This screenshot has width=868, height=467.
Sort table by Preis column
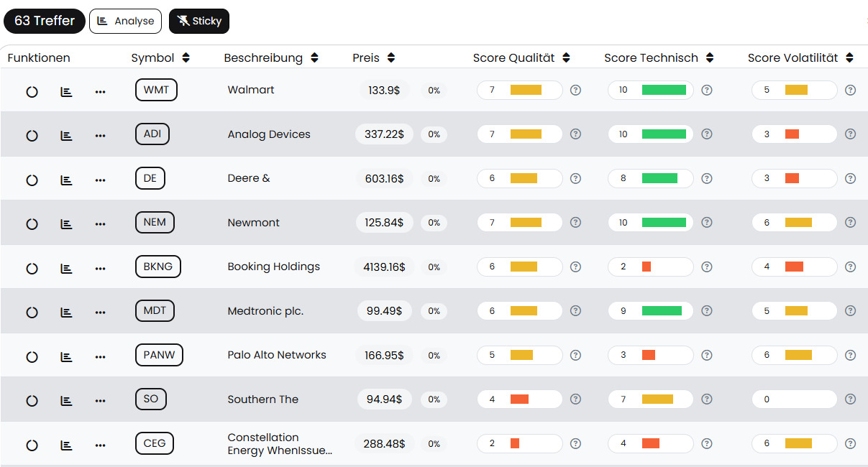coord(391,58)
